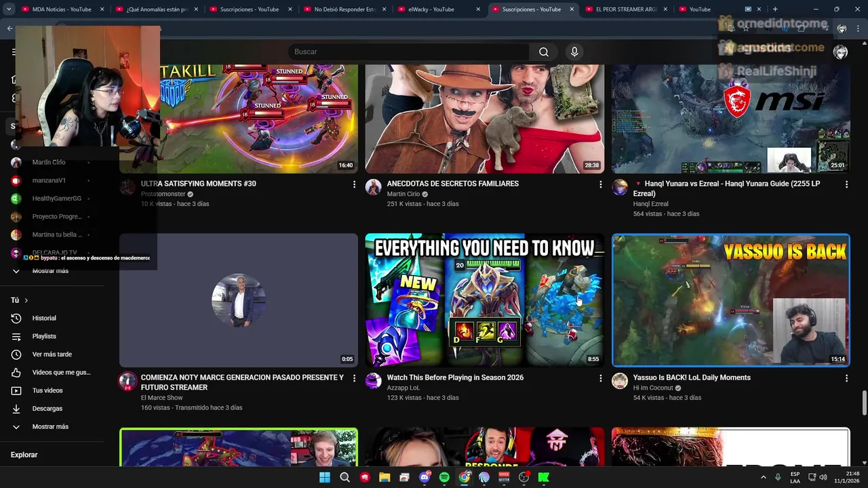Open Protatomonster channel name link
The image size is (868, 488).
tap(163, 194)
